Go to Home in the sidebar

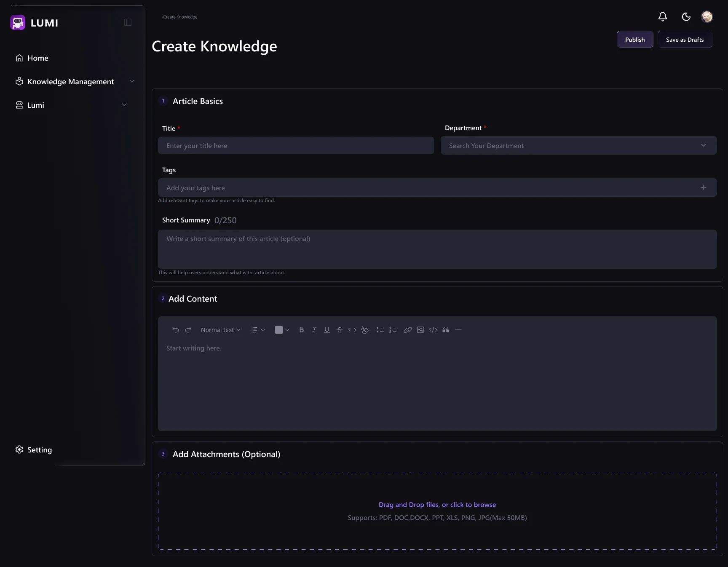32,58
